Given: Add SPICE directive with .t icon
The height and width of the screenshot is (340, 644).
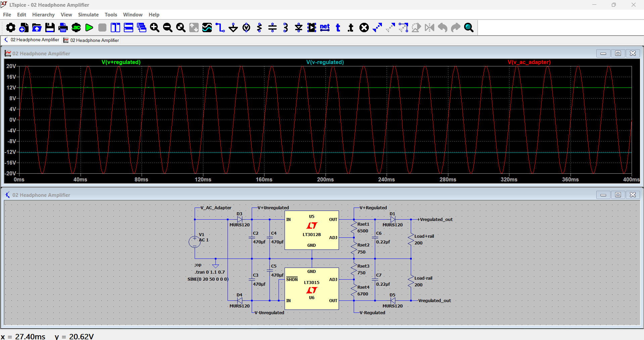Looking at the screenshot, I should tap(351, 27).
